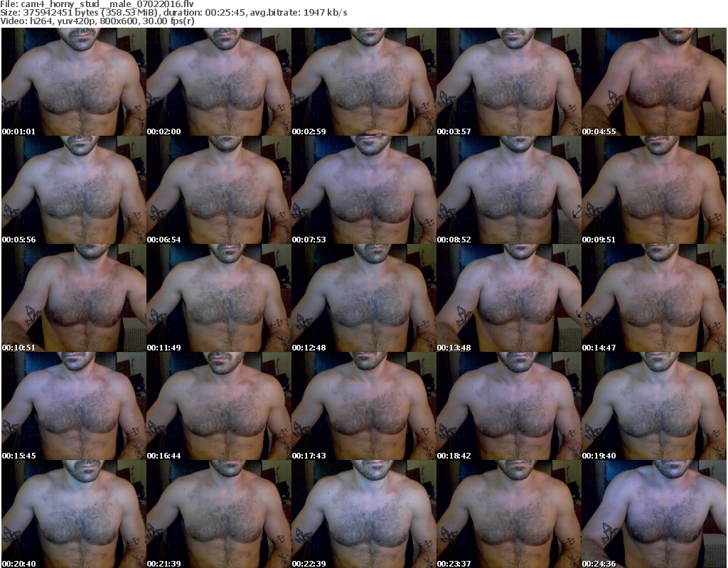Screen dimensions: 728x568
Task: Open the frame marked 00:11:49
Action: 219,298
